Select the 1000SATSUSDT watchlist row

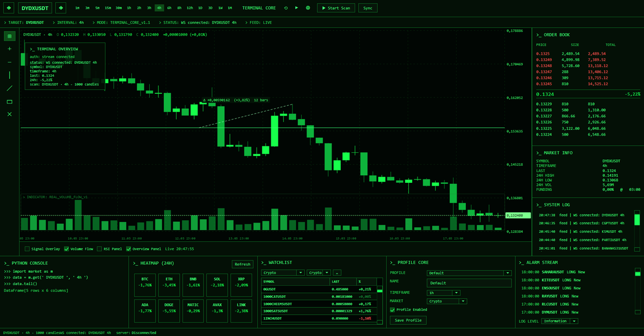(x=319, y=311)
